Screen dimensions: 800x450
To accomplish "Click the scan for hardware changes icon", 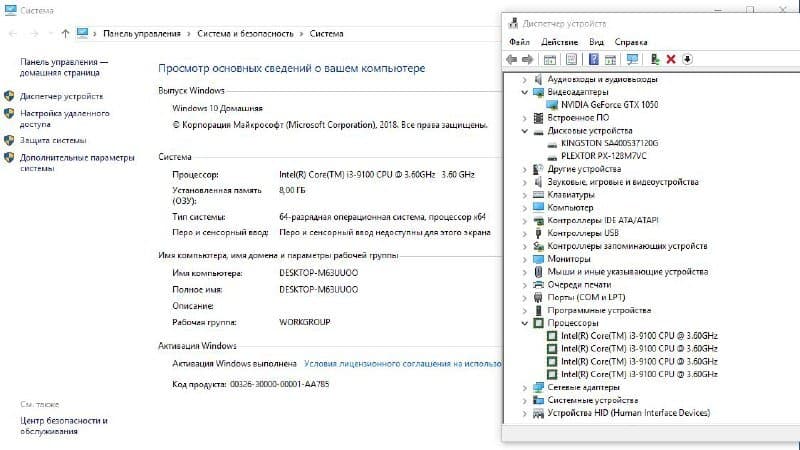I will pyautogui.click(x=632, y=59).
